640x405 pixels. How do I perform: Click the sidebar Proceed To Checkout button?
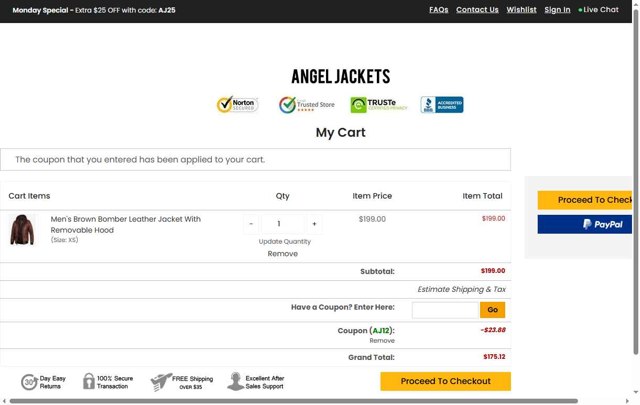point(584,200)
